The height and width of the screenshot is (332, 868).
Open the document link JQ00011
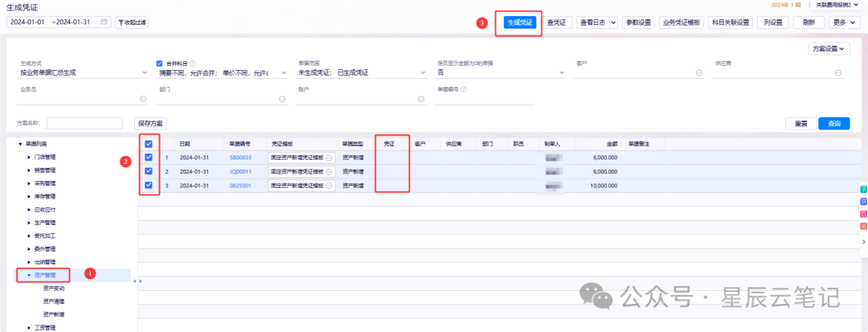click(x=240, y=171)
